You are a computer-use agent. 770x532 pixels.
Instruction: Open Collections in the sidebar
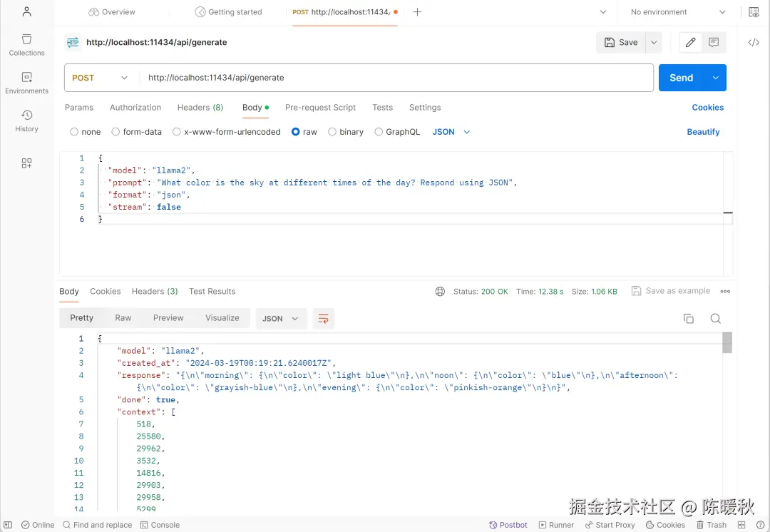click(26, 45)
